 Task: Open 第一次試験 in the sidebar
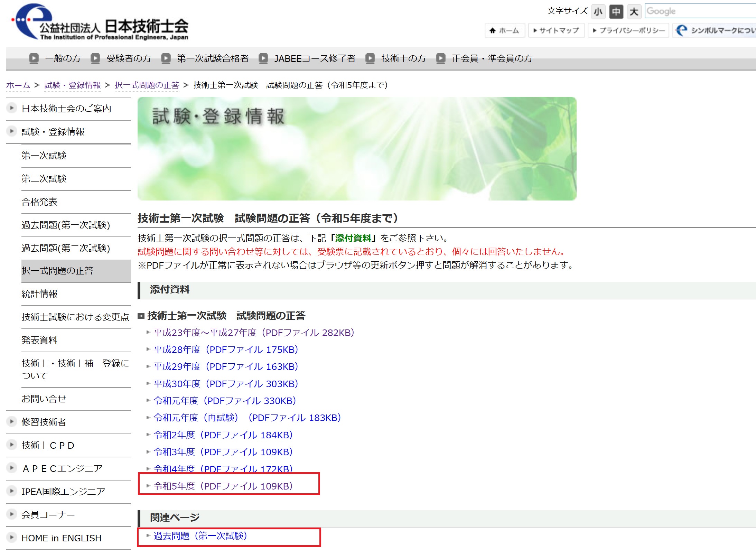click(x=44, y=156)
